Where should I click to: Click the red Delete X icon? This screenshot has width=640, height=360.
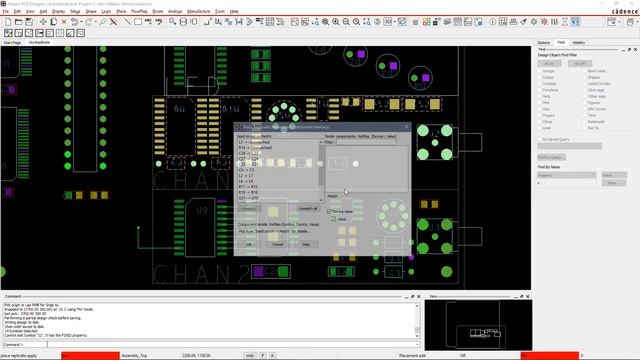[x=64, y=22]
